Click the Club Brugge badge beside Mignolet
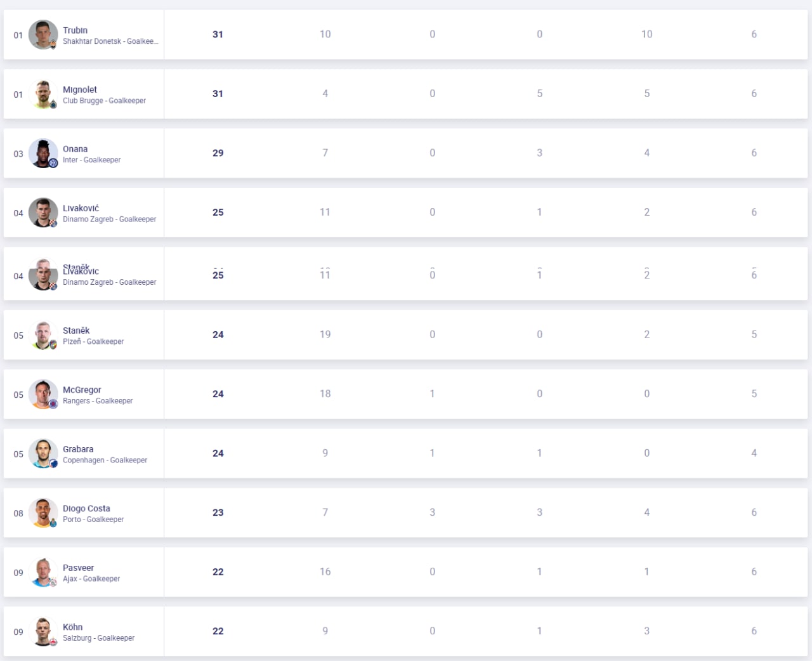 click(x=53, y=104)
